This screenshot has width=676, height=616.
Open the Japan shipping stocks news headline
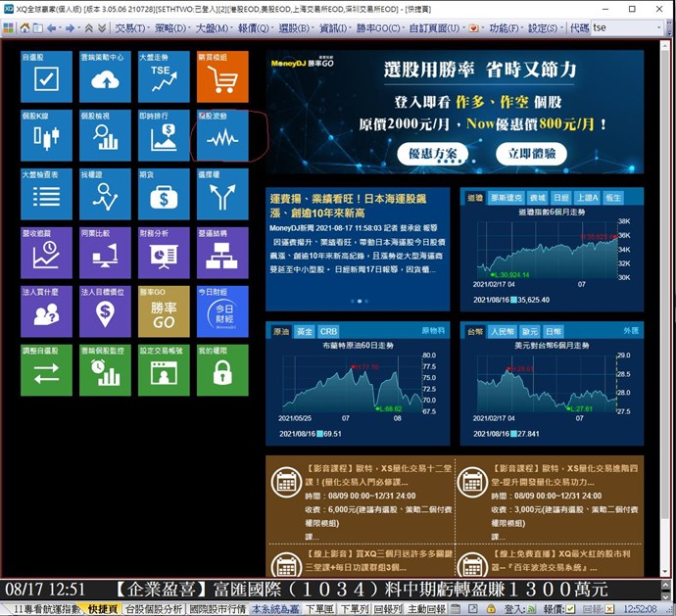point(348,206)
